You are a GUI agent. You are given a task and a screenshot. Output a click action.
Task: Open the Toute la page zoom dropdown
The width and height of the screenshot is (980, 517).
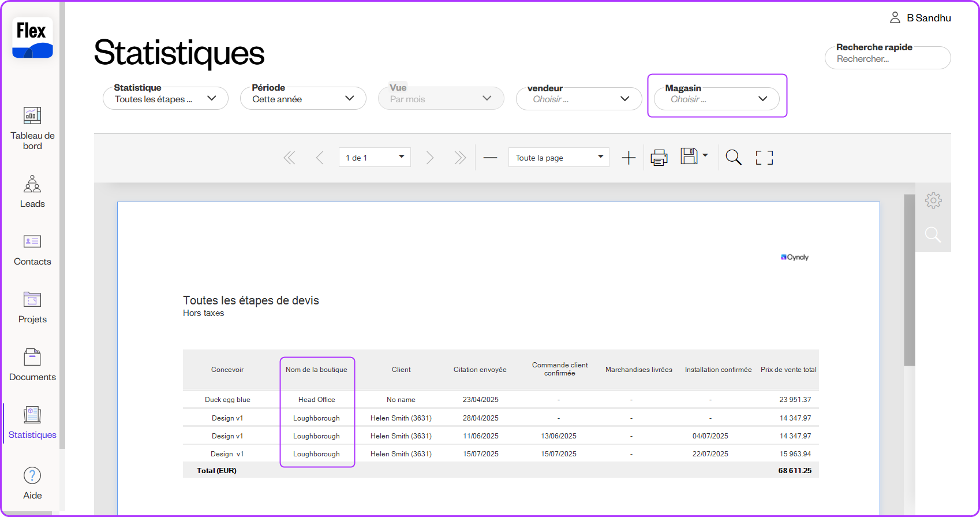(558, 158)
